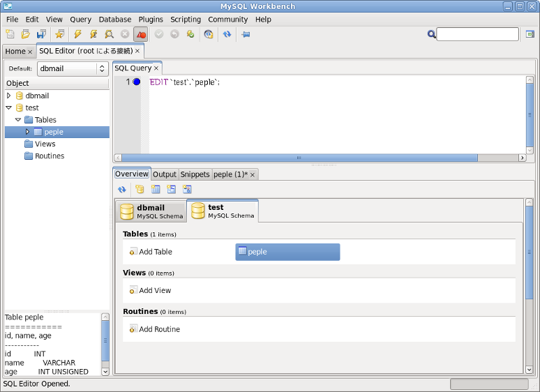The height and width of the screenshot is (392, 540).
Task: Open the View menu
Action: [x=54, y=20]
